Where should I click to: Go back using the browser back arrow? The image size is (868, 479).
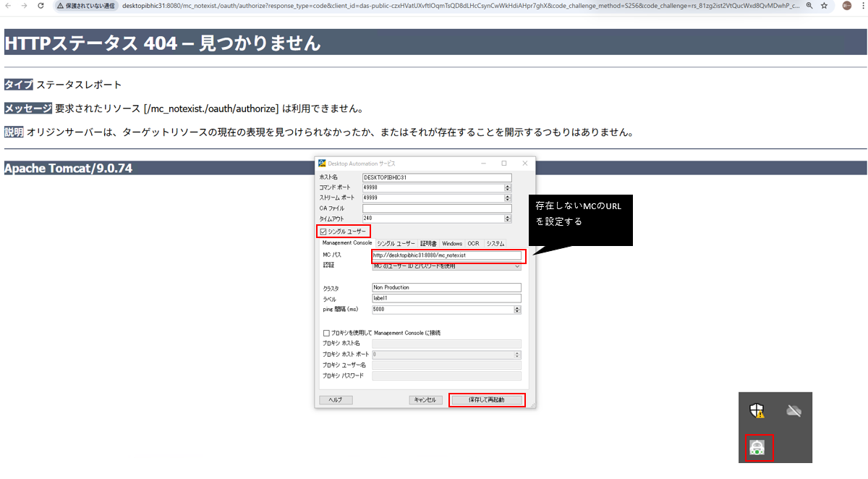coord(7,5)
